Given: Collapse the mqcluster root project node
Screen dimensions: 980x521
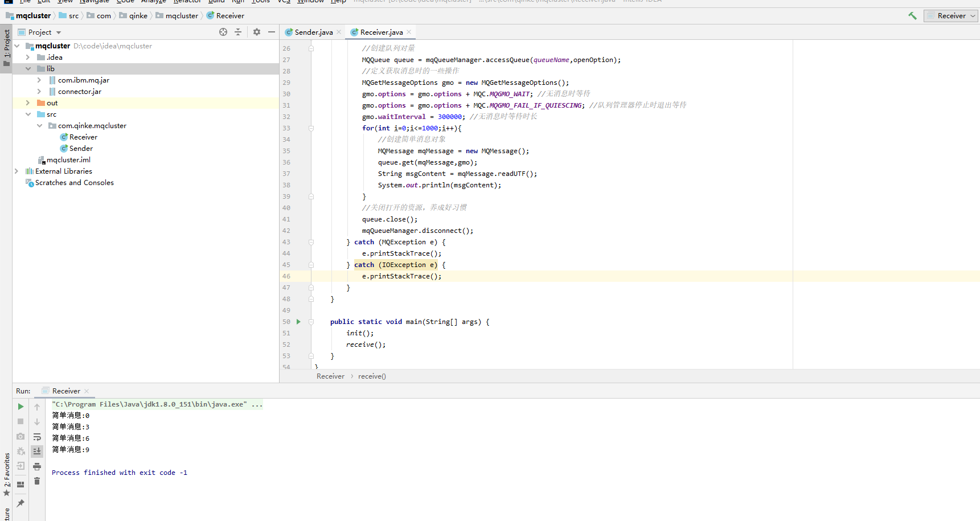Looking at the screenshot, I should [17, 46].
